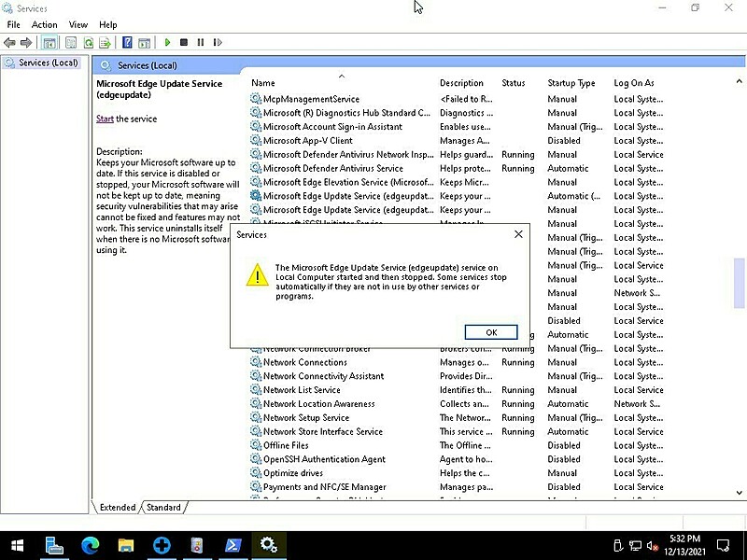This screenshot has height=560, width=747.
Task: Open the muted volume icon in system tray
Action: tap(652, 546)
